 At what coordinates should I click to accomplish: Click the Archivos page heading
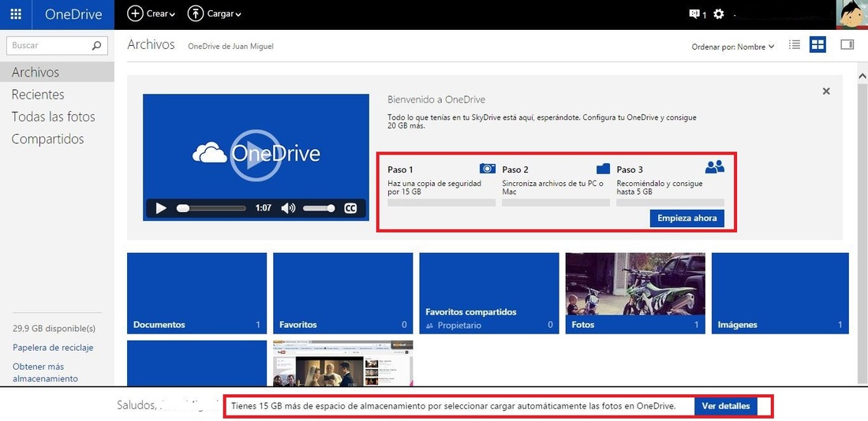152,45
